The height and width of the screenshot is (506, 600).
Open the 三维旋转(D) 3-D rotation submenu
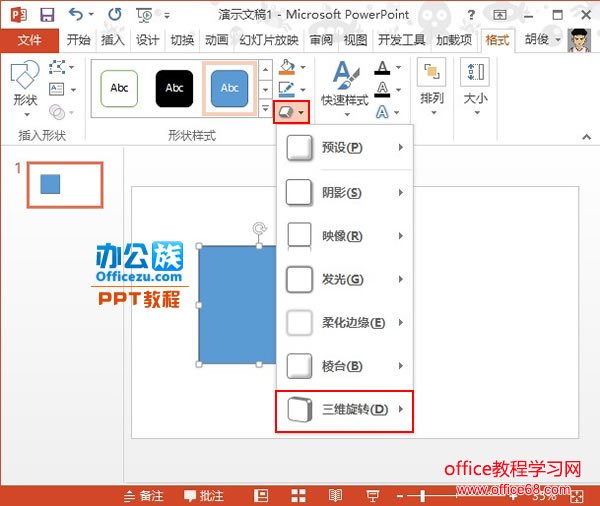[x=344, y=411]
